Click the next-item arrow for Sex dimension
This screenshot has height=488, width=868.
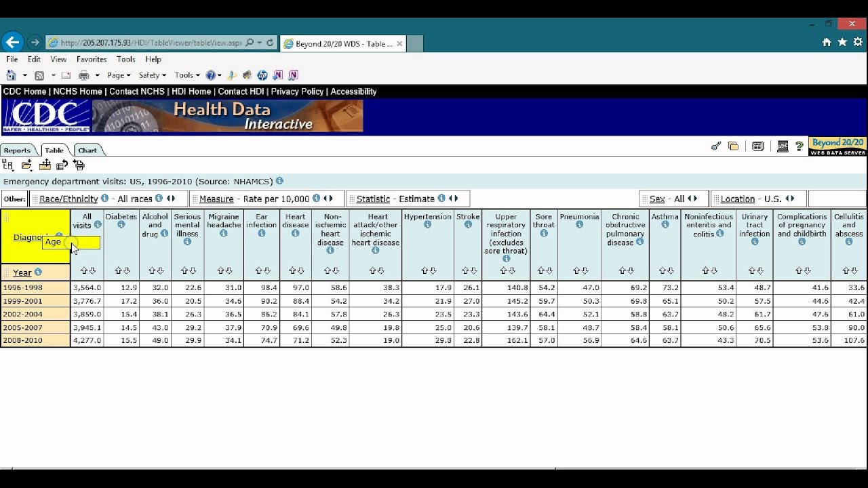694,199
